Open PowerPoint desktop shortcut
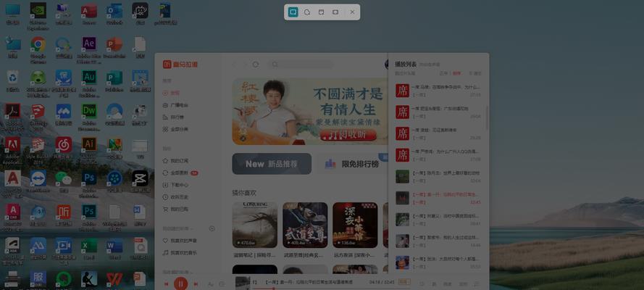Screen dimensions: 644x290 tap(114, 48)
